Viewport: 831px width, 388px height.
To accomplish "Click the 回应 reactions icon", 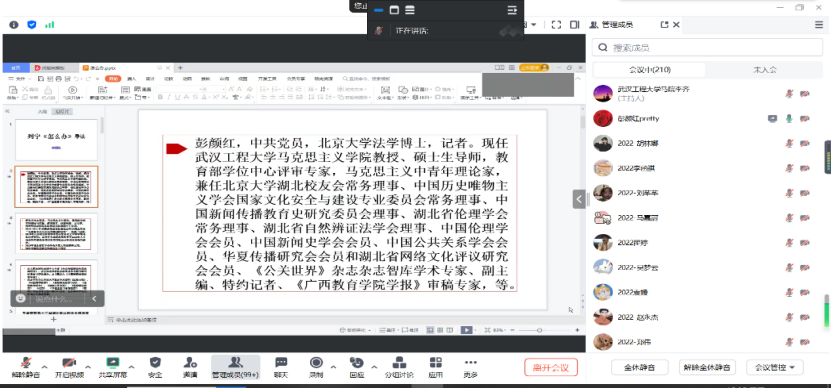I will [x=357, y=363].
